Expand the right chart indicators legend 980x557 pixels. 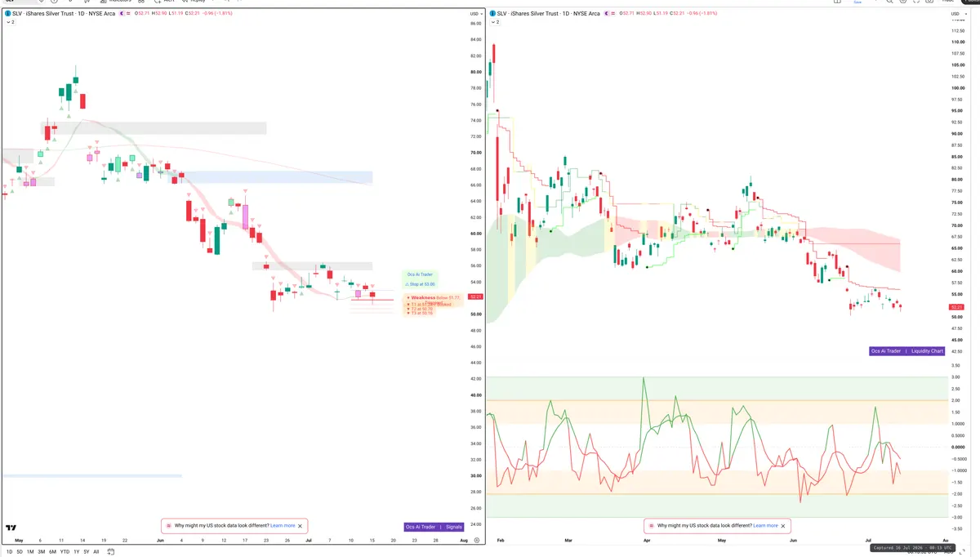tap(493, 22)
